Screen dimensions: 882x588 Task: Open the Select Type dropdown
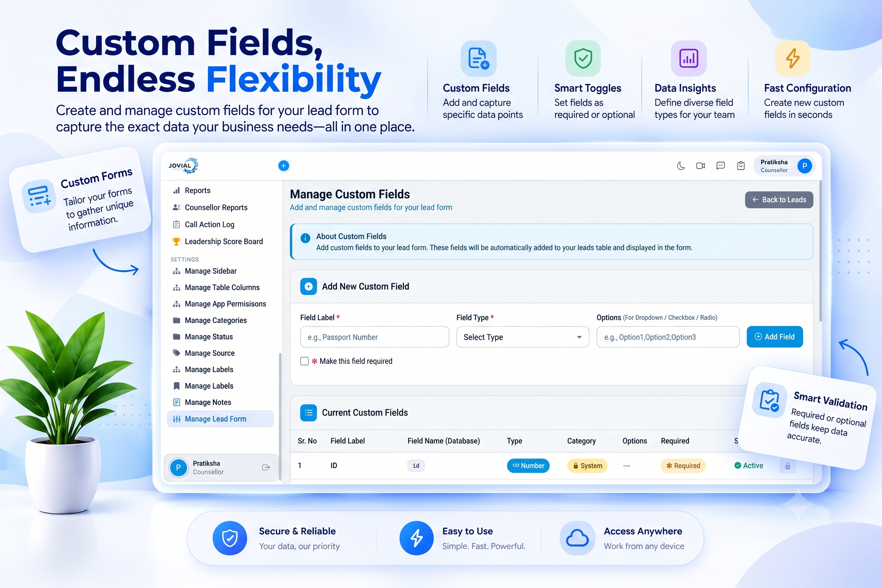tap(523, 337)
